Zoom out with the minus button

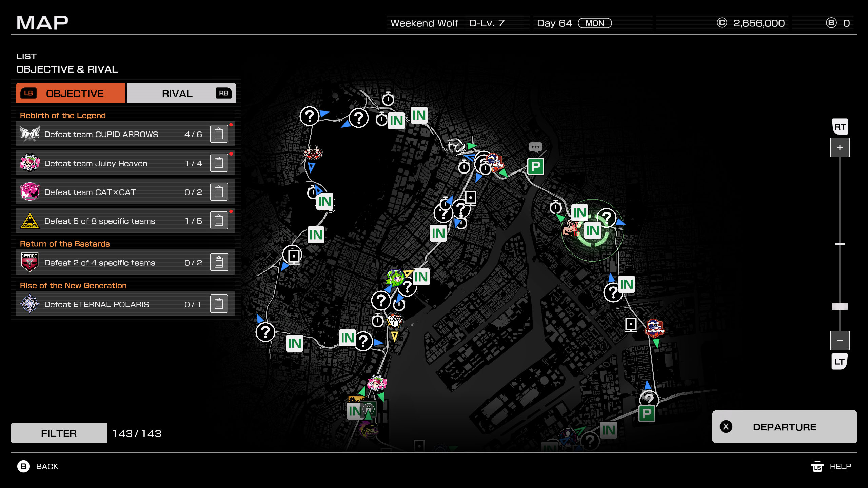coord(840,340)
